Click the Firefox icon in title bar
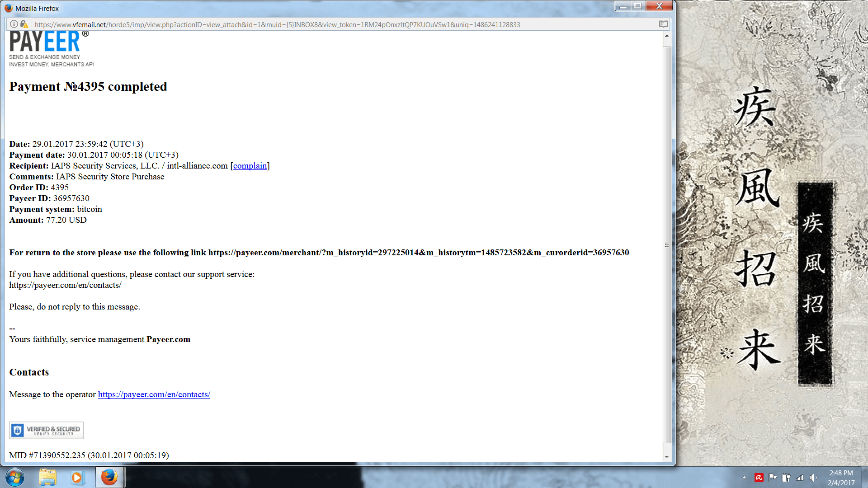This screenshot has height=488, width=868. coord(8,8)
